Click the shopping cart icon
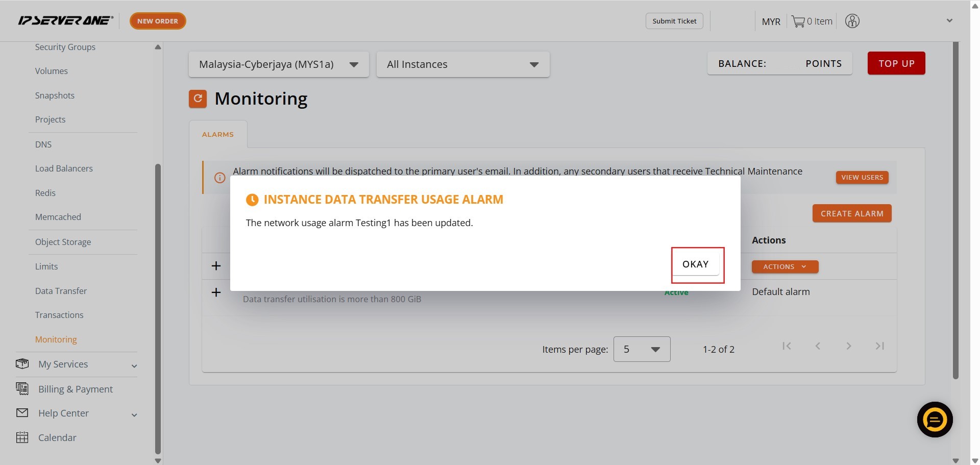The image size is (980, 465). pos(798,21)
